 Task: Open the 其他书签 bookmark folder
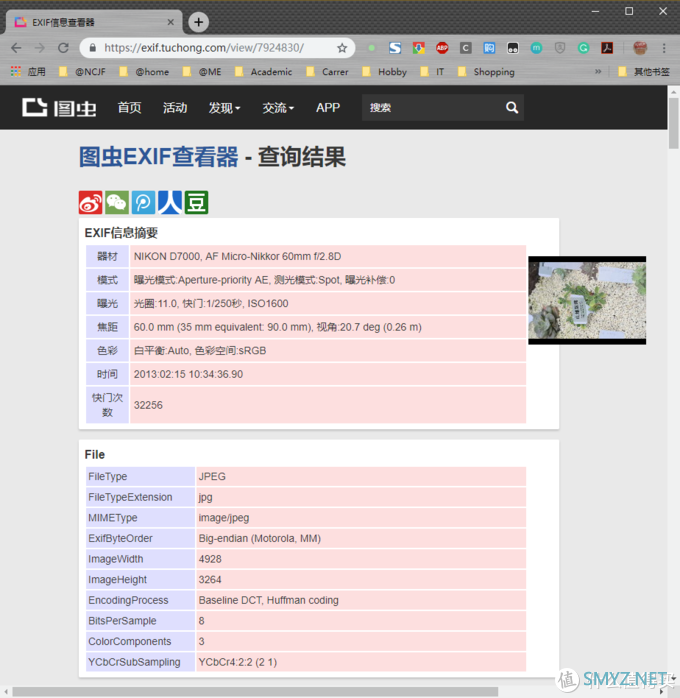click(x=644, y=72)
